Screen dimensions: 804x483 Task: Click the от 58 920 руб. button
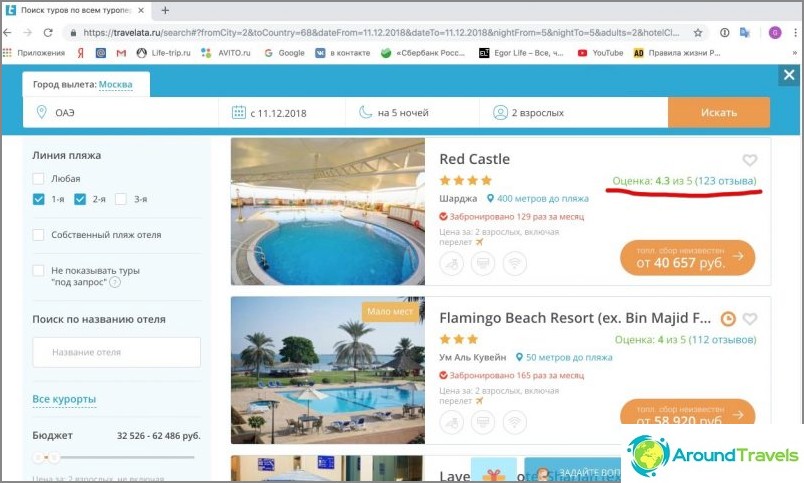[687, 412]
